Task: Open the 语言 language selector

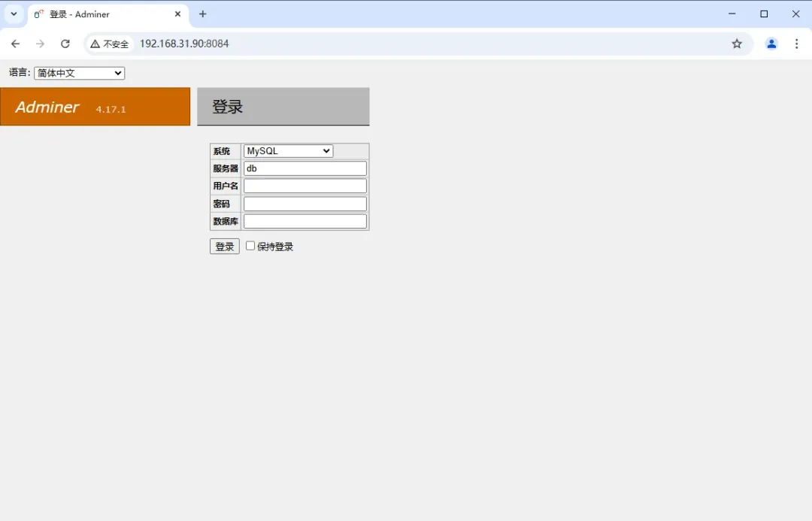Action: click(79, 72)
